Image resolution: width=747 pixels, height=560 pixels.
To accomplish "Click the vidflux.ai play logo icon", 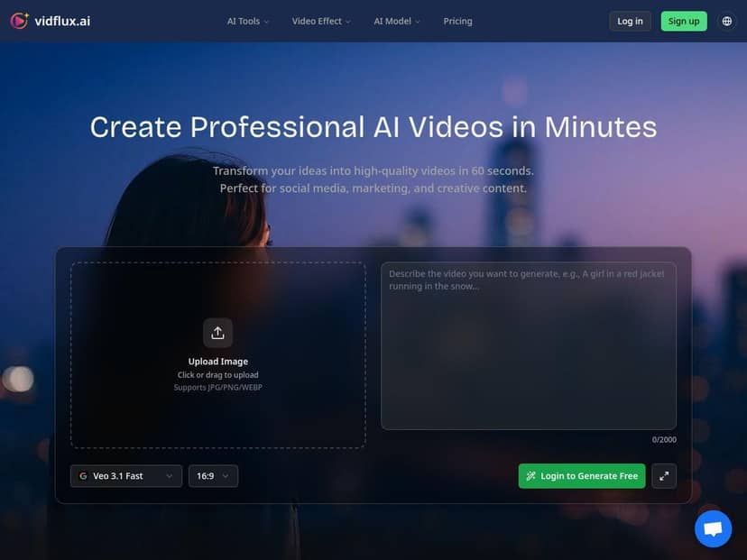I will pos(20,21).
